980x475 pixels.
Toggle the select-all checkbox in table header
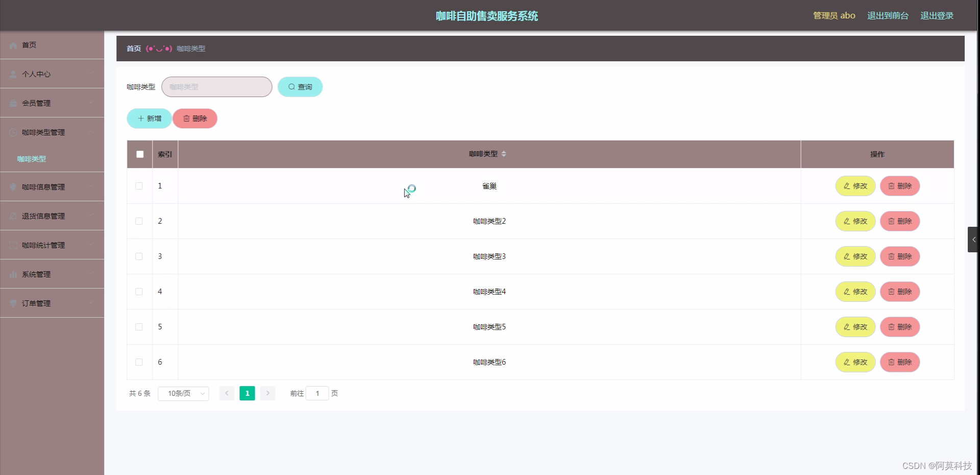point(139,154)
